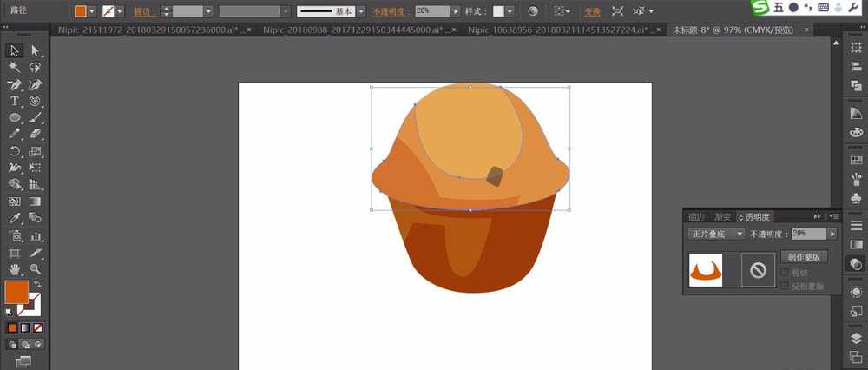
Task: Enable the 剪切 (Clip) checkbox
Action: 786,273
